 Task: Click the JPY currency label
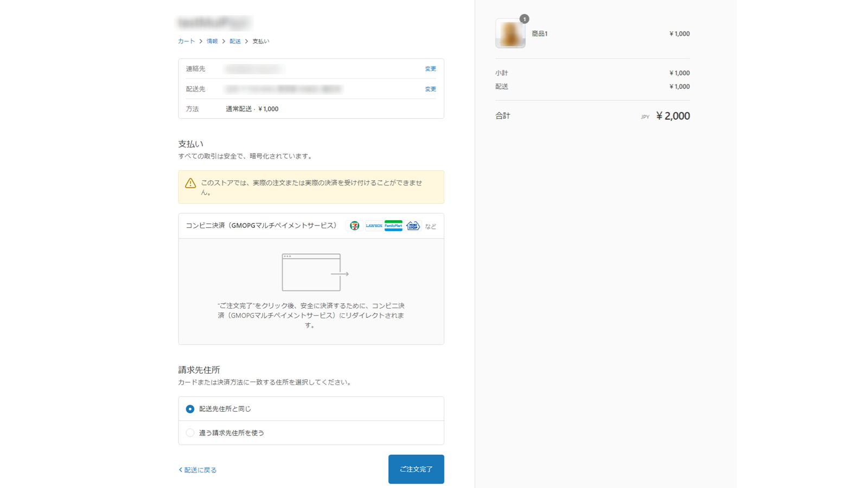(x=645, y=117)
